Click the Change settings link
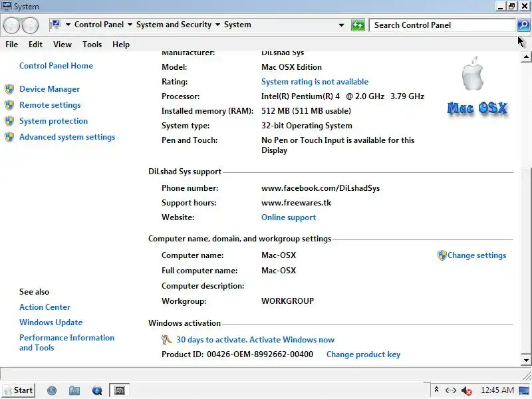This screenshot has width=532, height=399. pos(477,255)
